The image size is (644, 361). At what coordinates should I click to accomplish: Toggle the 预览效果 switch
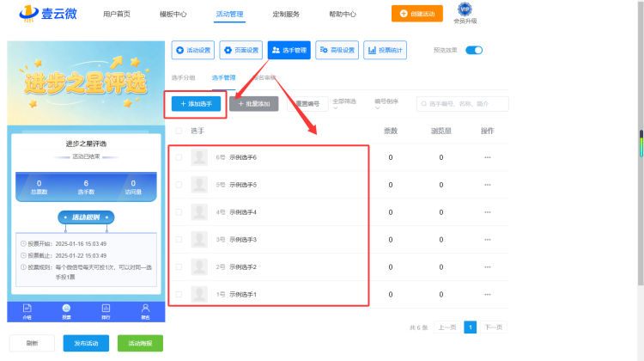pyautogui.click(x=474, y=50)
